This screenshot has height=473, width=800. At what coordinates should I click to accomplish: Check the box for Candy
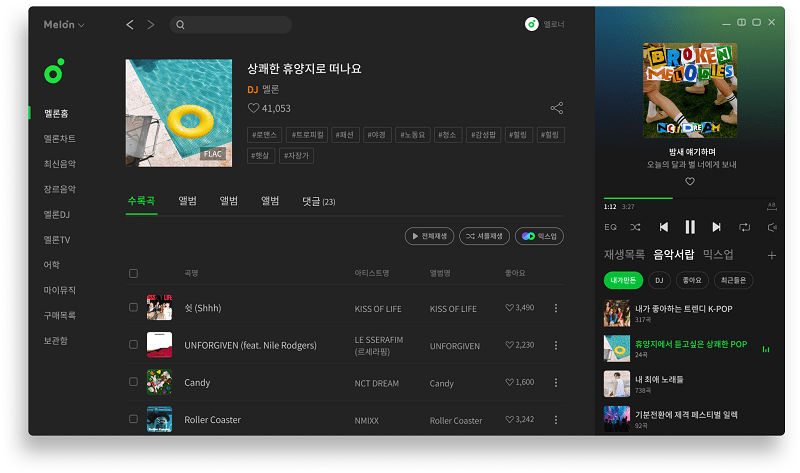133,382
